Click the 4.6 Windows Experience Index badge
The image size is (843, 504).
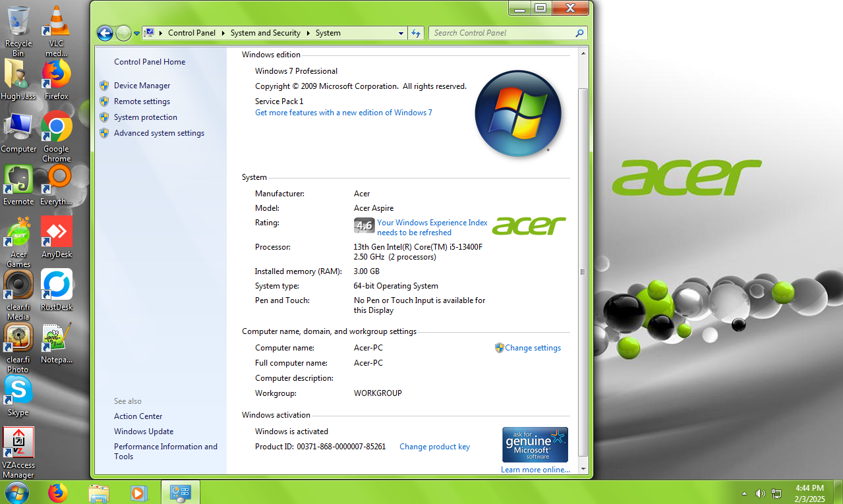[x=364, y=225]
